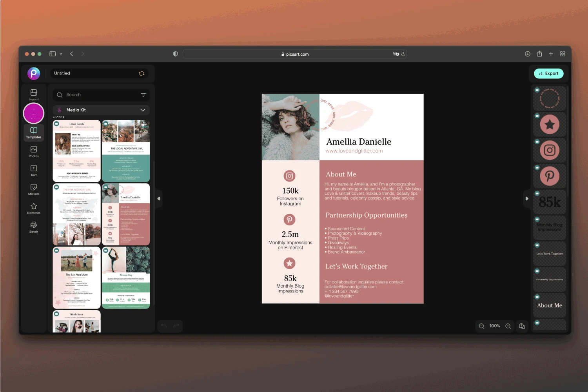Open the Picsart logo homepage link
Screen dimensions: 588x392
click(x=34, y=73)
